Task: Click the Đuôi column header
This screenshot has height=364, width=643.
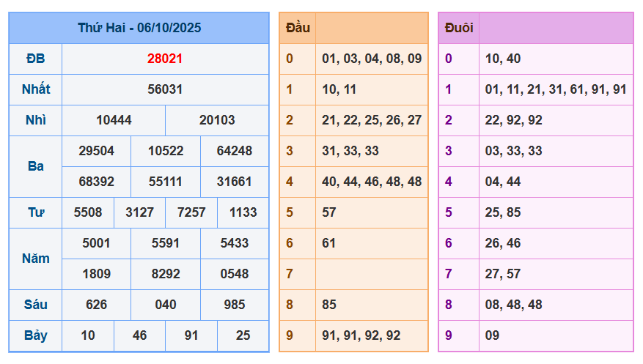Action: coord(459,28)
